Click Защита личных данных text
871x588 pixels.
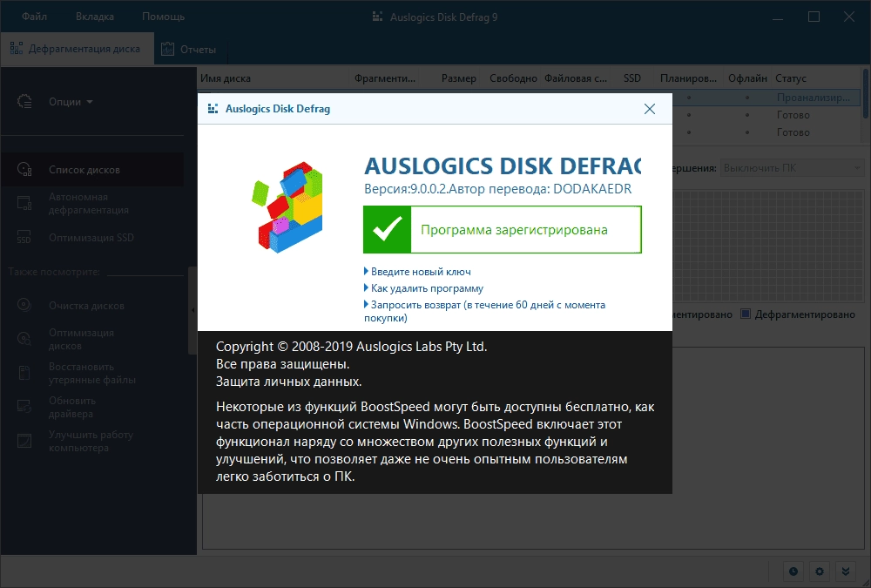[x=288, y=382]
